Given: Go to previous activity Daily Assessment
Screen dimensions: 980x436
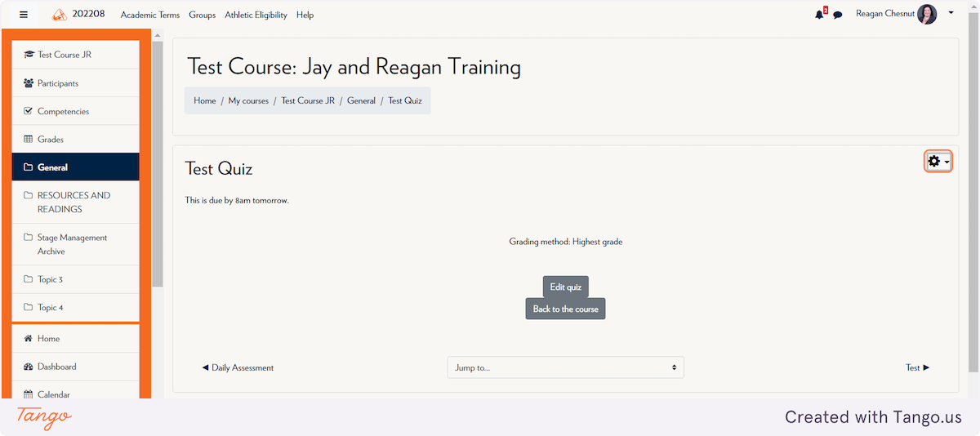Looking at the screenshot, I should [238, 367].
